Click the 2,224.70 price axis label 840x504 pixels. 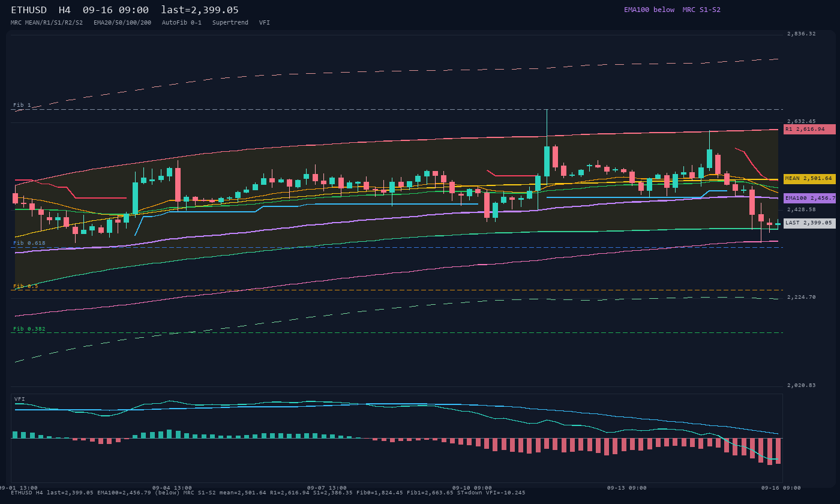pos(802,297)
